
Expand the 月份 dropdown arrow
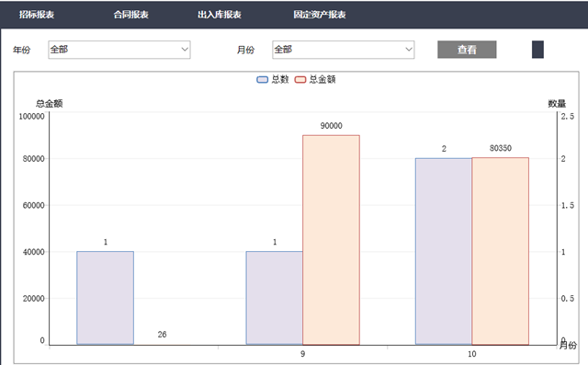409,50
